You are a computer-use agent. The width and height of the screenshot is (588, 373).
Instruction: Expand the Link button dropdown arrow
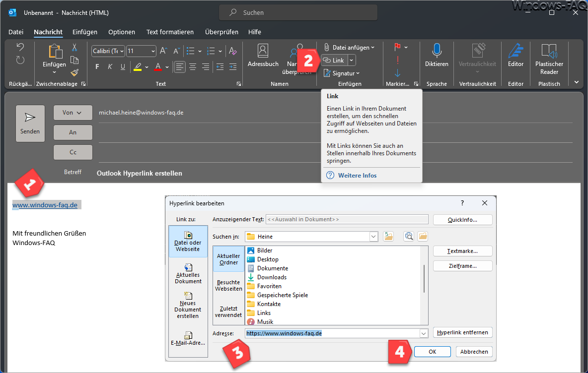click(x=352, y=61)
